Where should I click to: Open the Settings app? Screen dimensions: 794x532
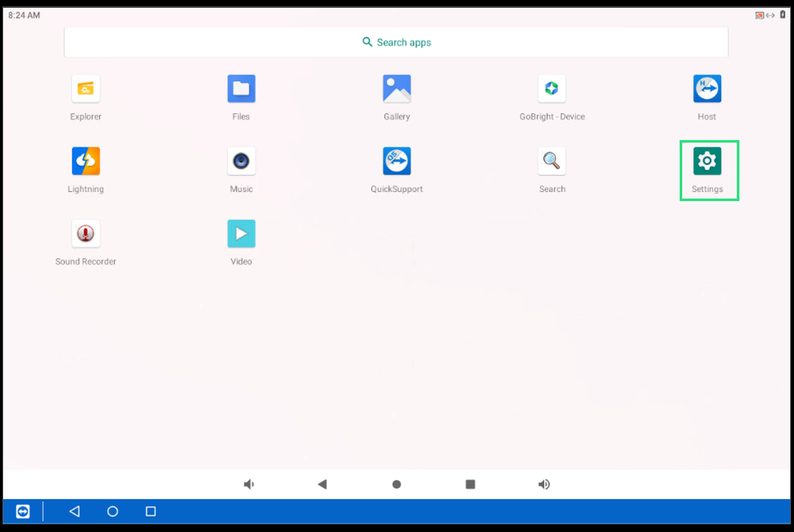point(707,161)
